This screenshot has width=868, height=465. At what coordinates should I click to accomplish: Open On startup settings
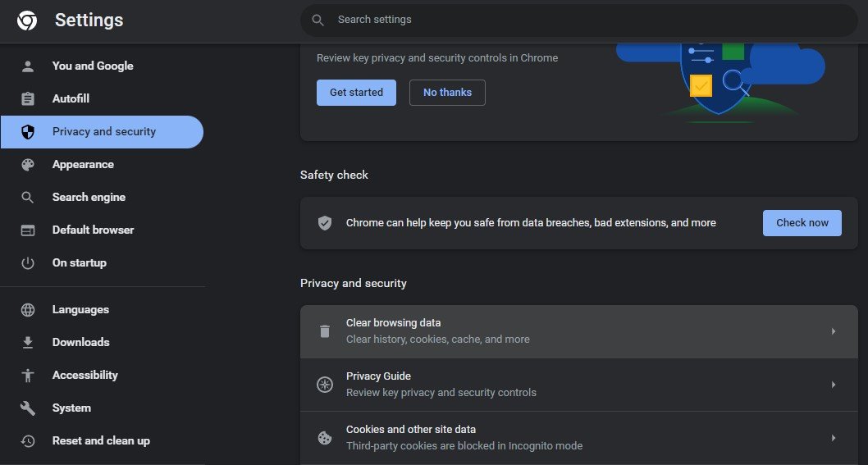[x=102, y=263]
